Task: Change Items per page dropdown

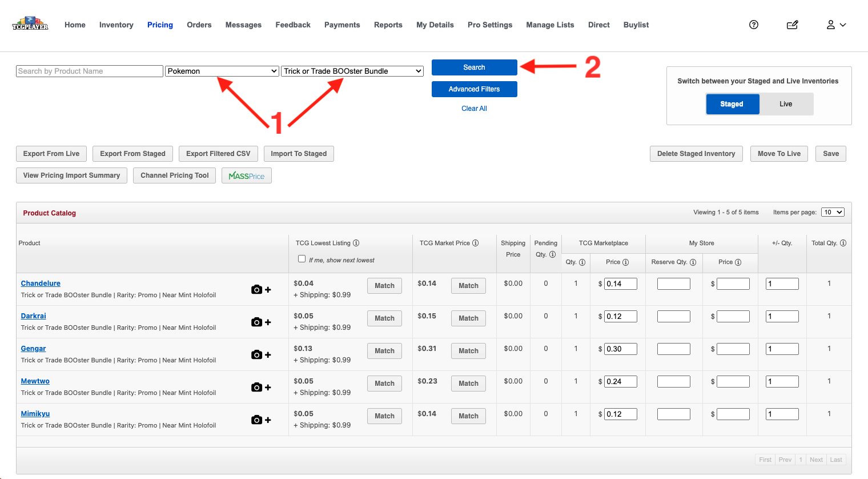Action: (x=833, y=212)
